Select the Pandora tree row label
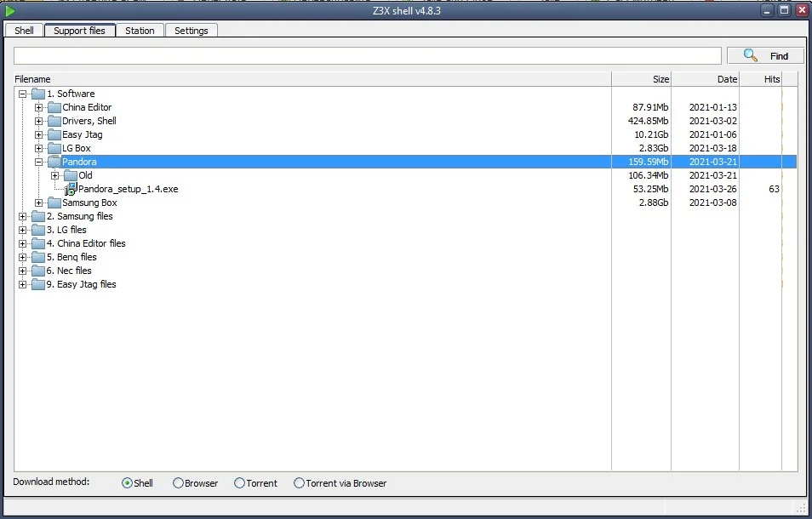Image resolution: width=812 pixels, height=519 pixels. pos(79,162)
